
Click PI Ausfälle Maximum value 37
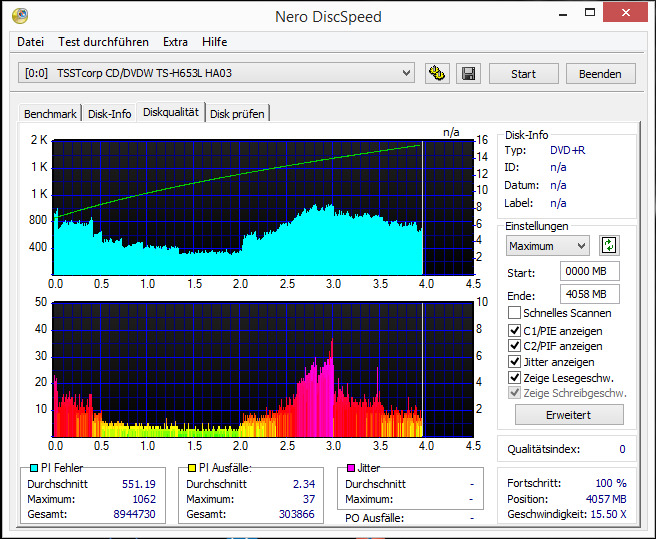click(309, 499)
